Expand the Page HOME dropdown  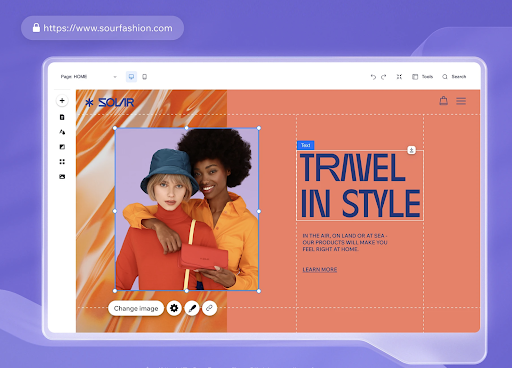coord(89,77)
